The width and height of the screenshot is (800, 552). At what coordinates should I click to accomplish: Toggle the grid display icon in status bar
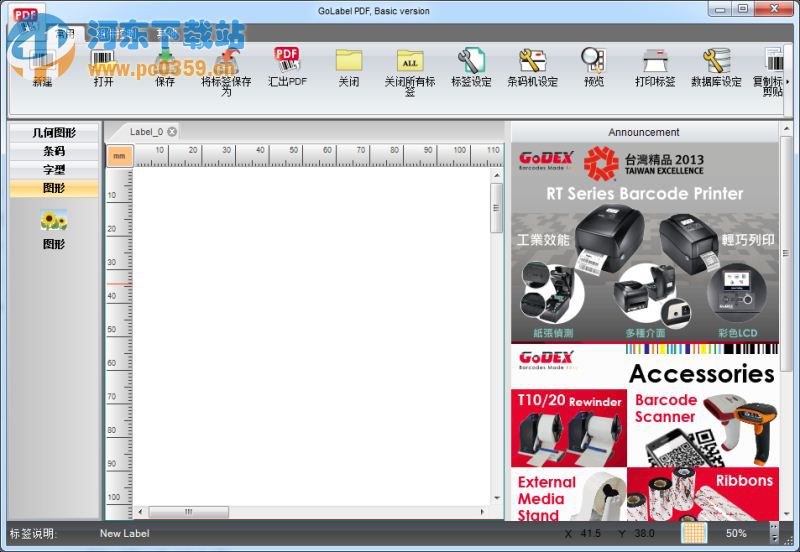click(x=694, y=533)
